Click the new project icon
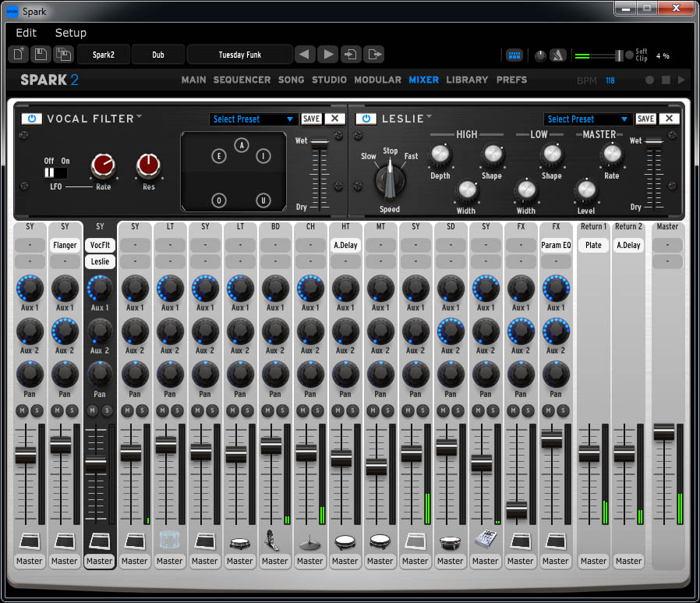Image resolution: width=700 pixels, height=603 pixels. (19, 55)
